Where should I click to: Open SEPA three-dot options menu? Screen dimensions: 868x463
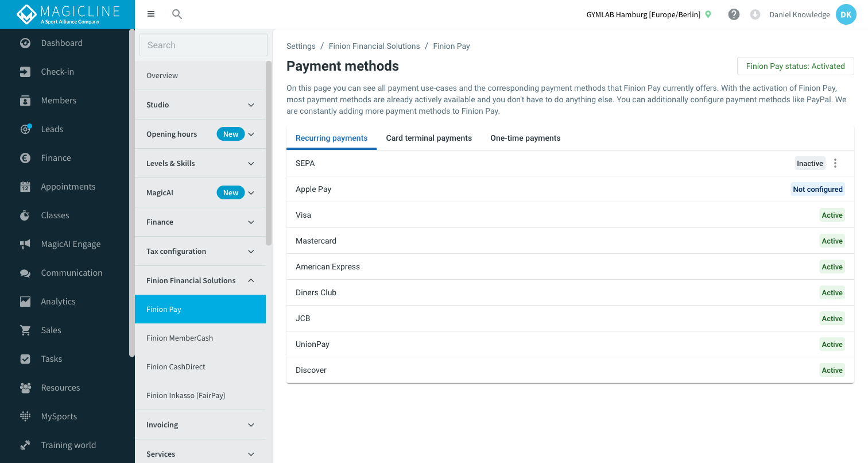[x=835, y=163]
